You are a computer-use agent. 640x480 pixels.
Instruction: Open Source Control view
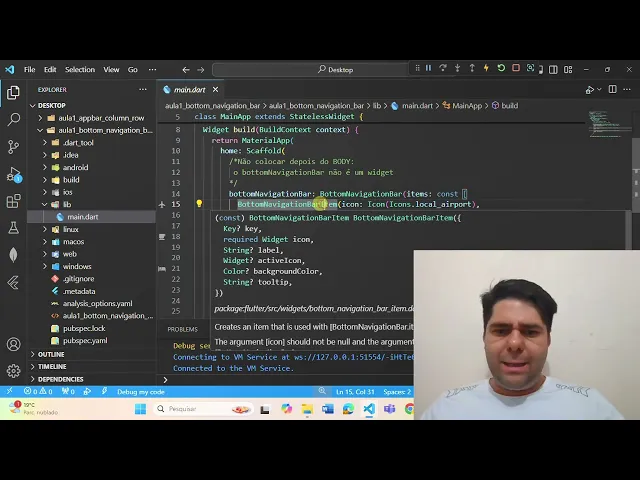[x=13, y=147]
